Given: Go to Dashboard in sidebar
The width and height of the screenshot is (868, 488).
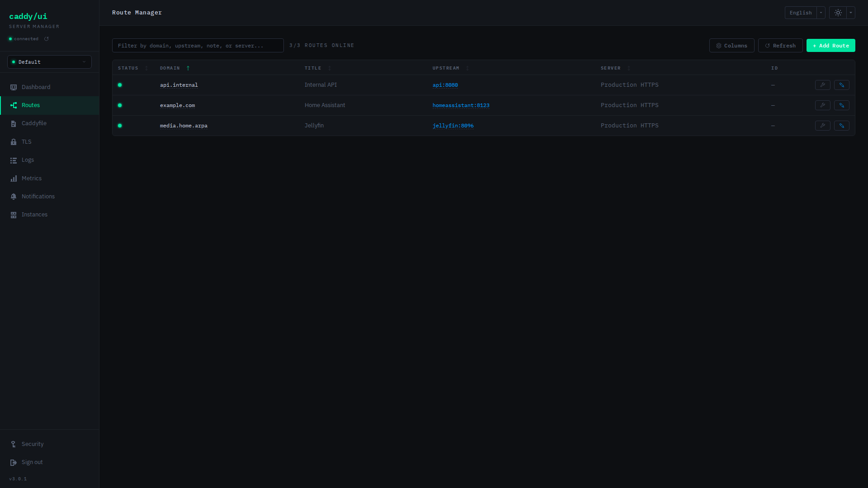Looking at the screenshot, I should [50, 87].
